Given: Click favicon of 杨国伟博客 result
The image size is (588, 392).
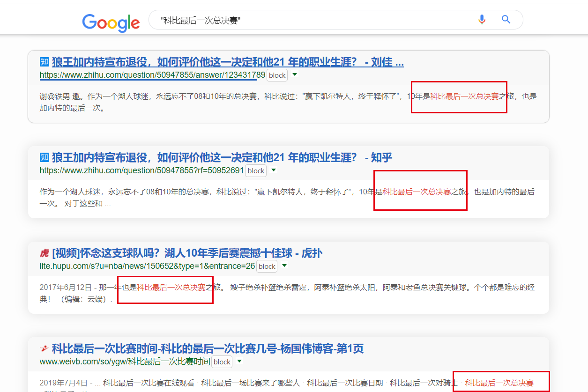Looking at the screenshot, I should coord(45,349).
